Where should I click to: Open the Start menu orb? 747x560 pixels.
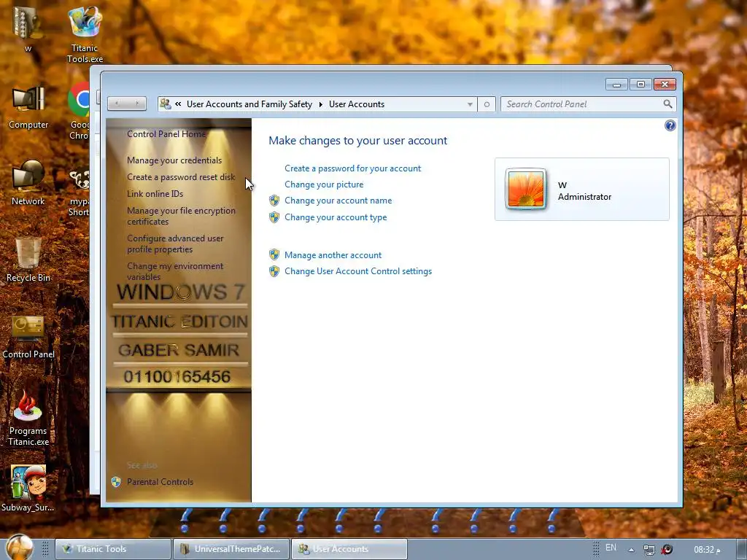20,548
